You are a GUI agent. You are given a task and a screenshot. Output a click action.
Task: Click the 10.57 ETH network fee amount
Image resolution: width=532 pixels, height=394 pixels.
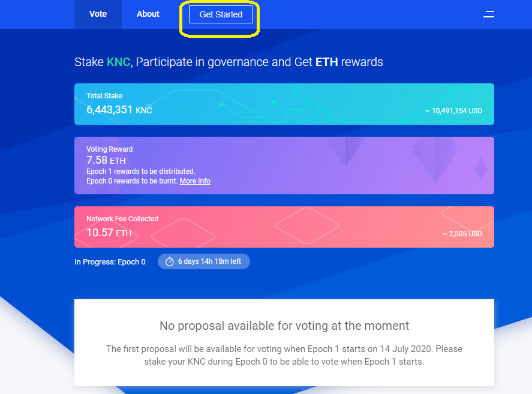click(x=106, y=233)
